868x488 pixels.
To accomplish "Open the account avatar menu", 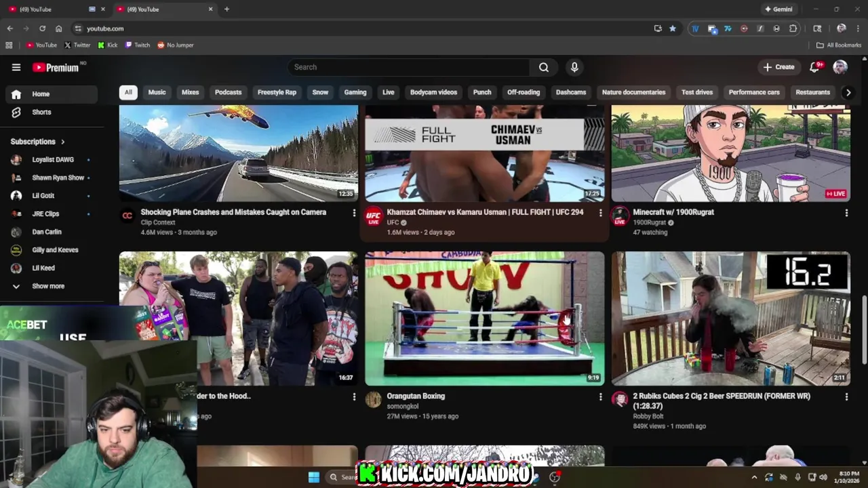I will [x=840, y=66].
